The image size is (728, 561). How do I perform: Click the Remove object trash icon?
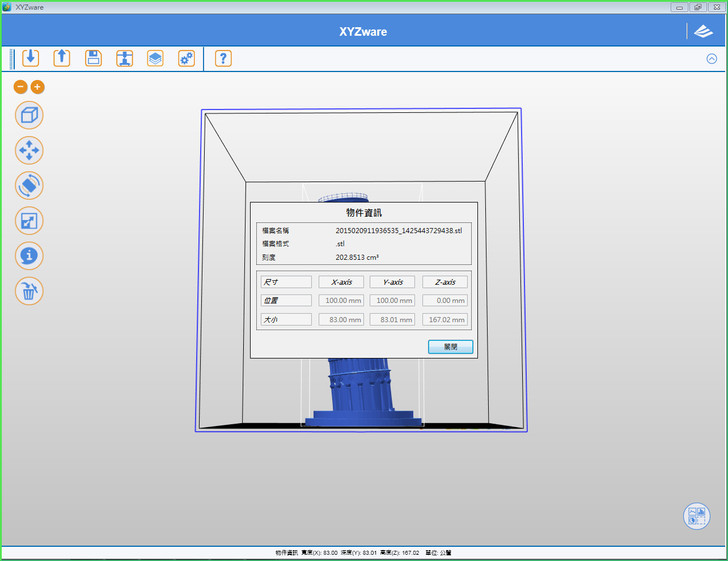(x=29, y=291)
